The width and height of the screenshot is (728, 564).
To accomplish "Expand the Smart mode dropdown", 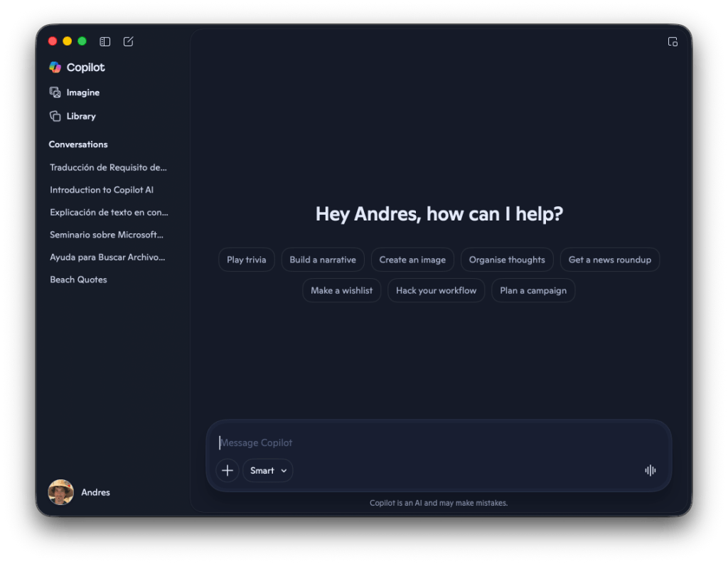I will 268,470.
